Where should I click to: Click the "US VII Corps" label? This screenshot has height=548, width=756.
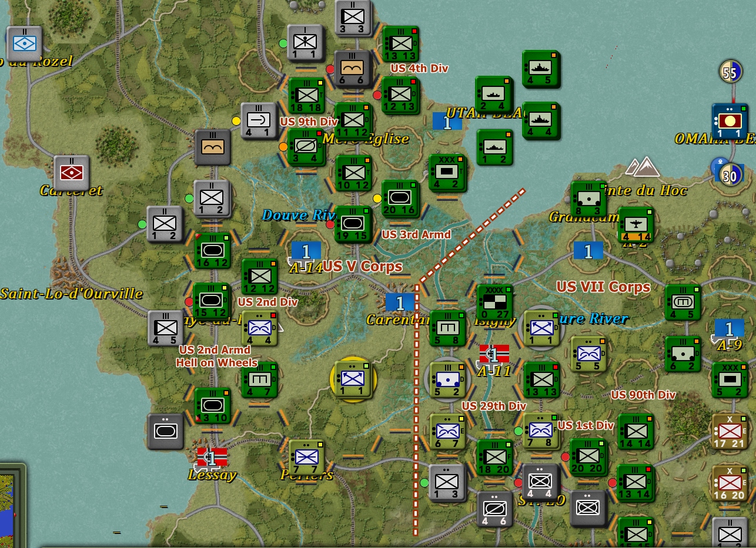(x=604, y=287)
